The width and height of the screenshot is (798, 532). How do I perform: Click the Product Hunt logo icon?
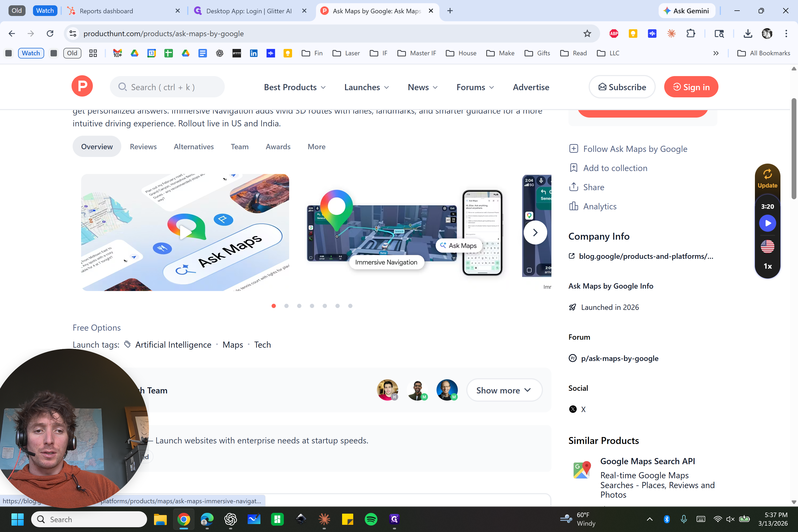coord(82,86)
